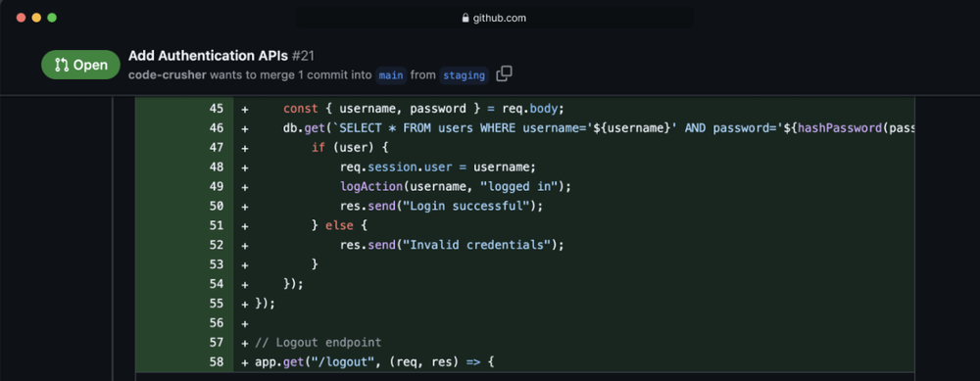Click the green Open status badge

pos(80,65)
